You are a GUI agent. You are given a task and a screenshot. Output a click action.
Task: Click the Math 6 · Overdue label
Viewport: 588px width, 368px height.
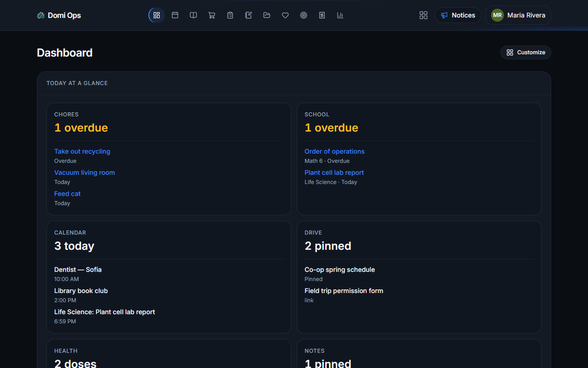pos(327,161)
